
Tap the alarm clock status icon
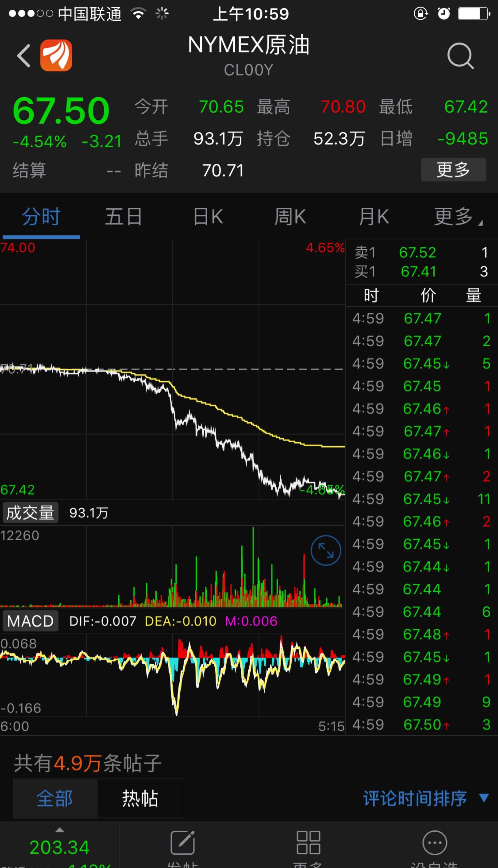click(x=444, y=14)
